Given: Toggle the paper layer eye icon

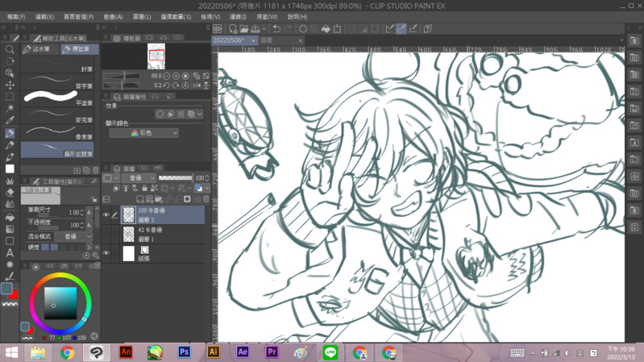Looking at the screenshot, I should (106, 253).
